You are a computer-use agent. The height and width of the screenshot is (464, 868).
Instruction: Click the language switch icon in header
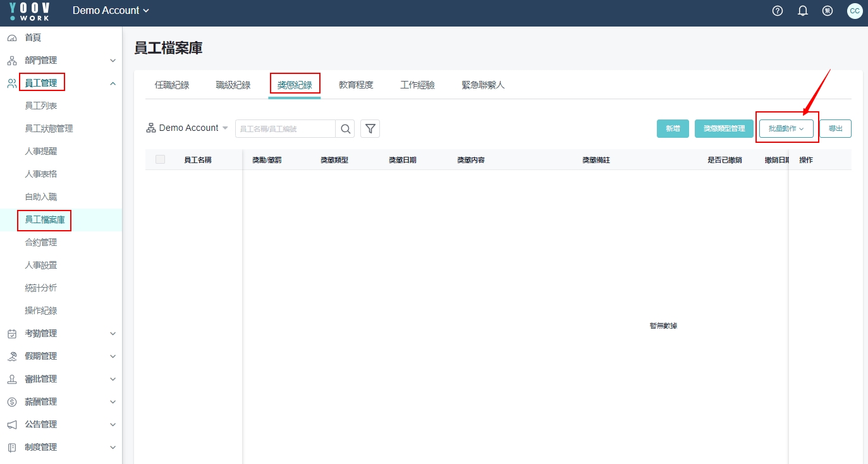pos(828,11)
